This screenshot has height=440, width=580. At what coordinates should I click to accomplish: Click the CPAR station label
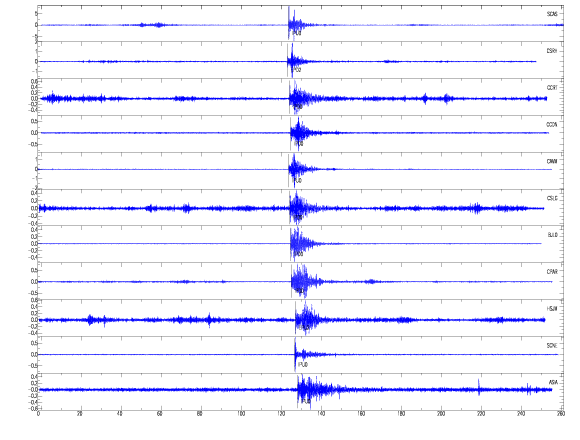pyautogui.click(x=552, y=272)
